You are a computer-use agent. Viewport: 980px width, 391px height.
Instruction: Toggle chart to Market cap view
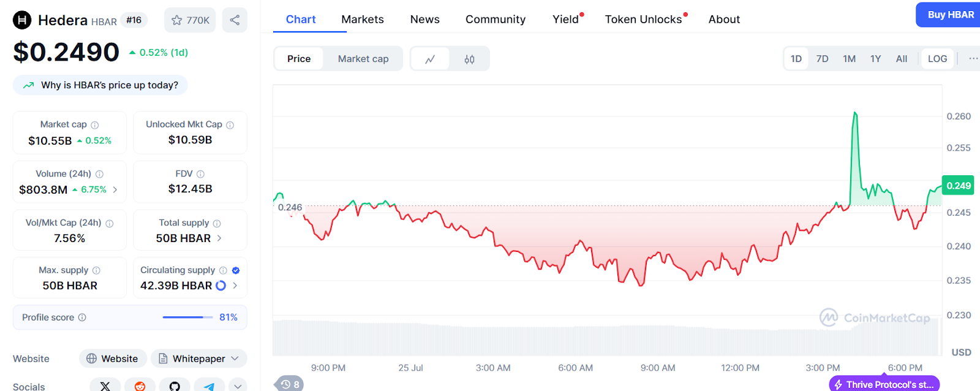coord(363,59)
